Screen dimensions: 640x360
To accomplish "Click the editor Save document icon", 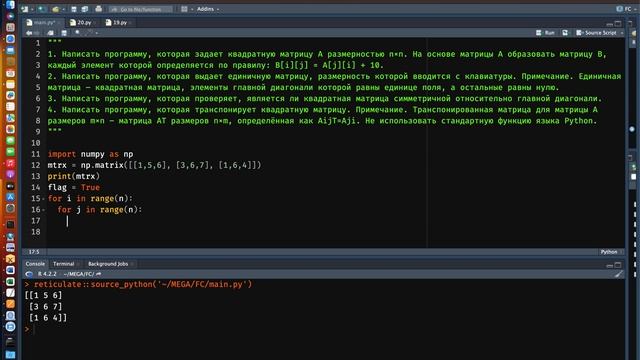I will pyautogui.click(x=64, y=33).
